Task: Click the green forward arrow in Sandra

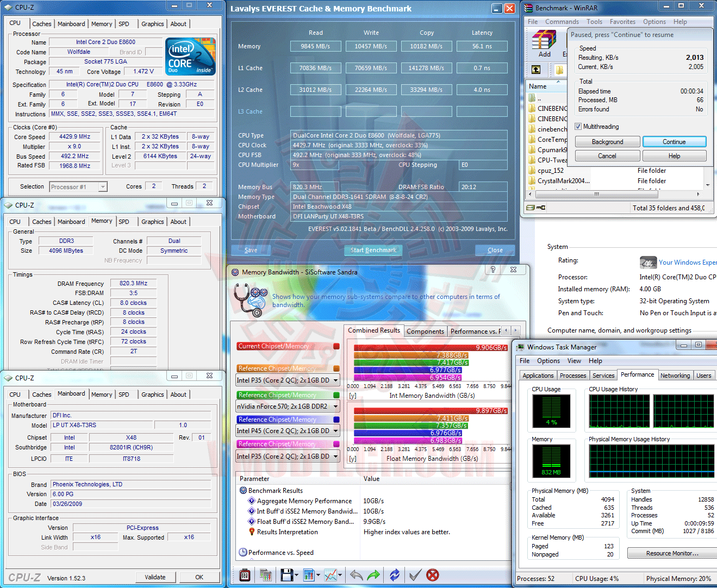Action: click(374, 574)
